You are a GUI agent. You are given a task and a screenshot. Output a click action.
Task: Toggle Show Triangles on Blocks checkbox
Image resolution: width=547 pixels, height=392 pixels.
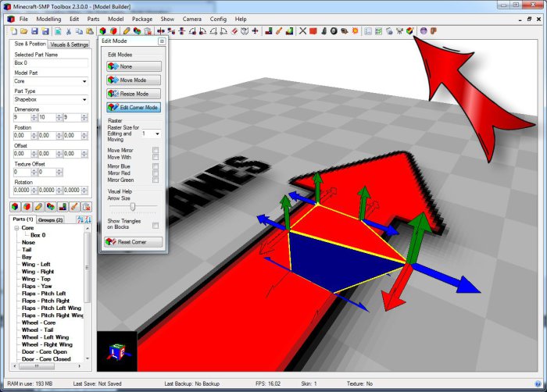click(x=156, y=226)
